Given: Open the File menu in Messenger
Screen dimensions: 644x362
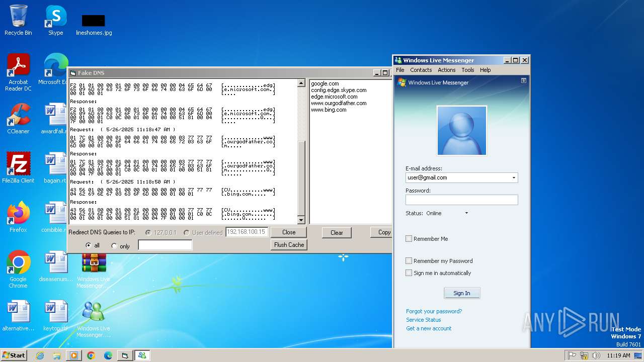Looking at the screenshot, I should pos(400,70).
